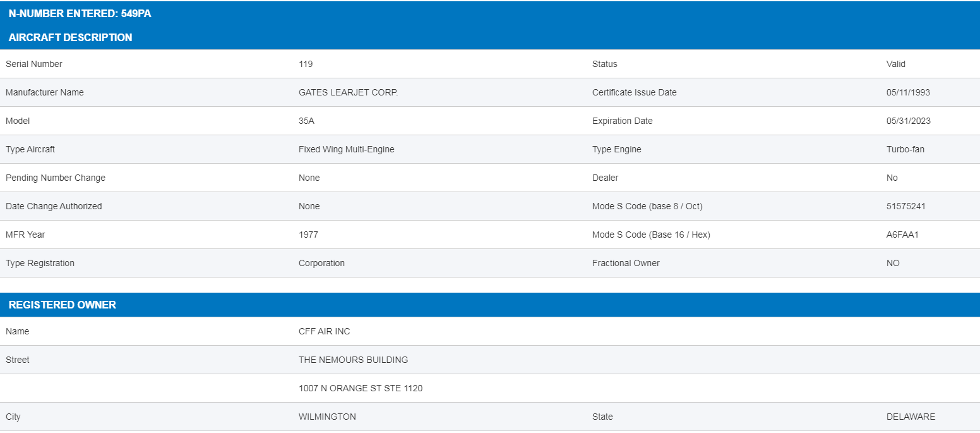Select Fractional Owner value 'NO'

(893, 263)
